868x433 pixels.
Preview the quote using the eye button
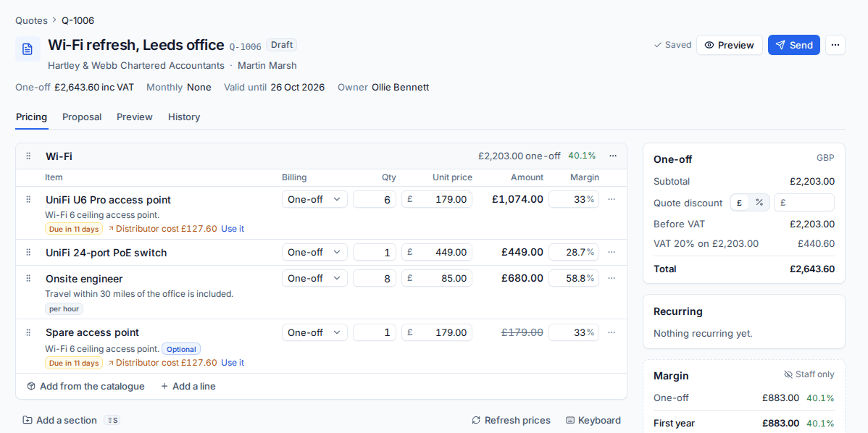click(x=729, y=46)
